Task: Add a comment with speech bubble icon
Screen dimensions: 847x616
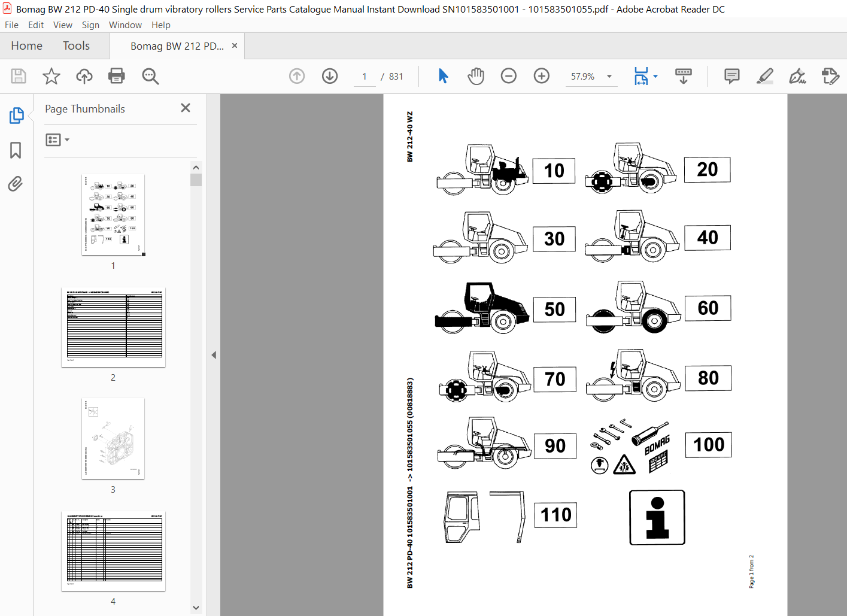Action: (731, 76)
